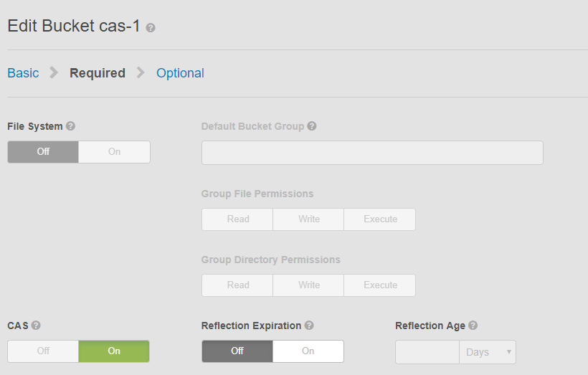Click File System help icon
The image size is (588, 375).
tap(70, 126)
